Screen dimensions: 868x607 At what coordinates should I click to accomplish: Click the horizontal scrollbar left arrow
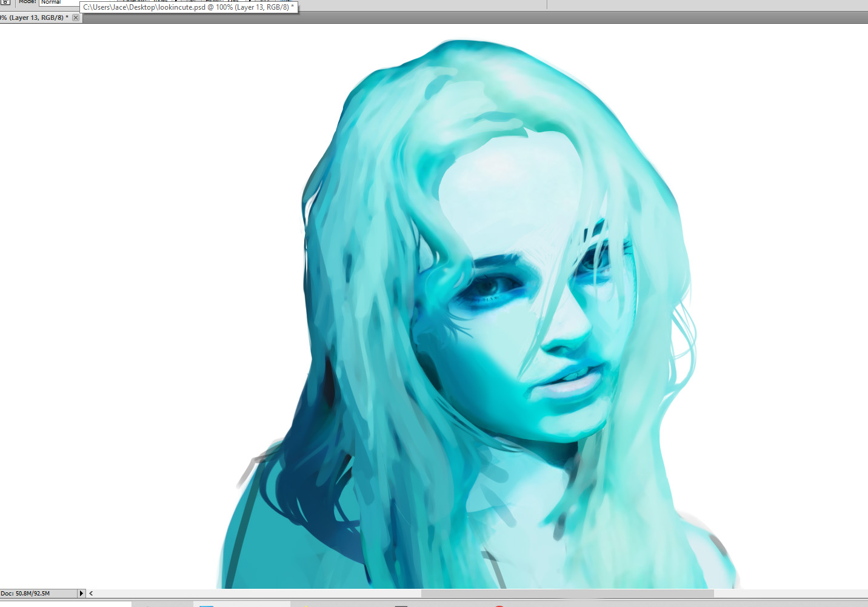click(91, 593)
